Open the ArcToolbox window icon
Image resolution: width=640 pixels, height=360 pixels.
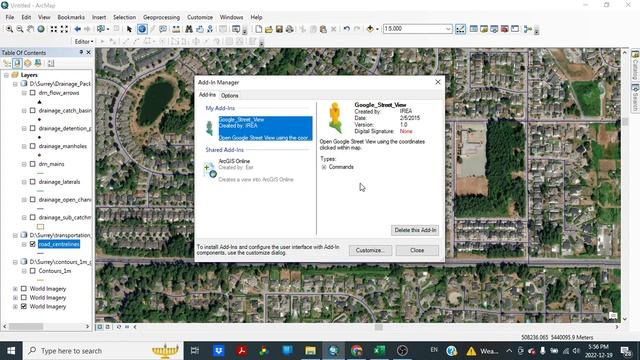504,29
